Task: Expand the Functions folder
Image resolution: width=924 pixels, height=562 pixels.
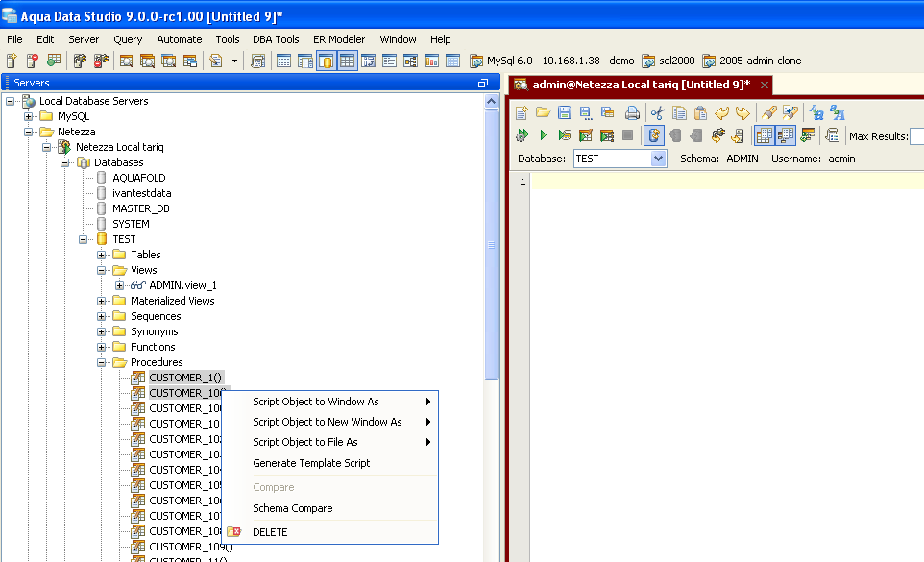Action: [x=102, y=347]
